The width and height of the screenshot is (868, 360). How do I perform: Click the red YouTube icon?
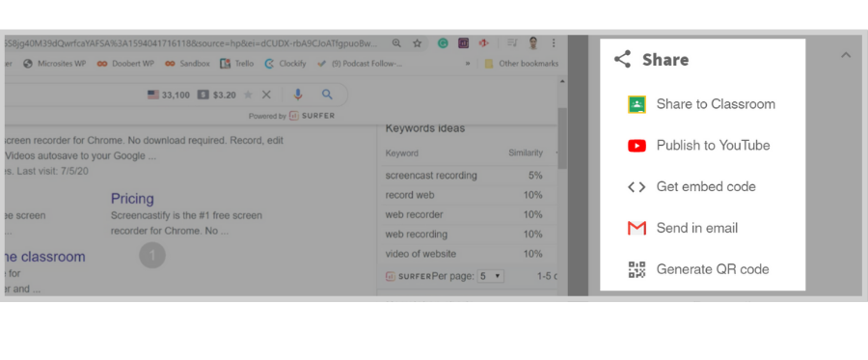pos(637,146)
